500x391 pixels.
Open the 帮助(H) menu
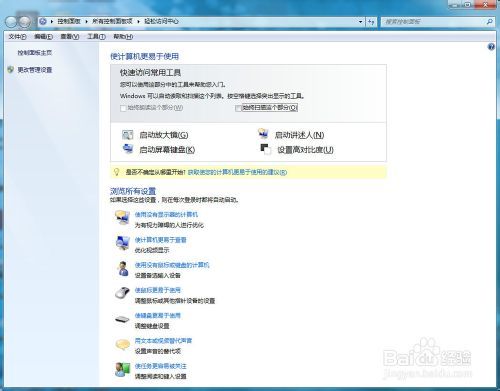123,37
